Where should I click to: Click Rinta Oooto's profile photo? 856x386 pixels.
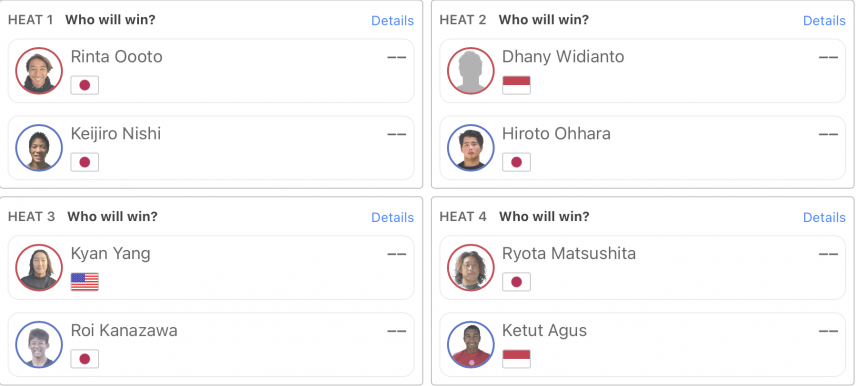[39, 71]
